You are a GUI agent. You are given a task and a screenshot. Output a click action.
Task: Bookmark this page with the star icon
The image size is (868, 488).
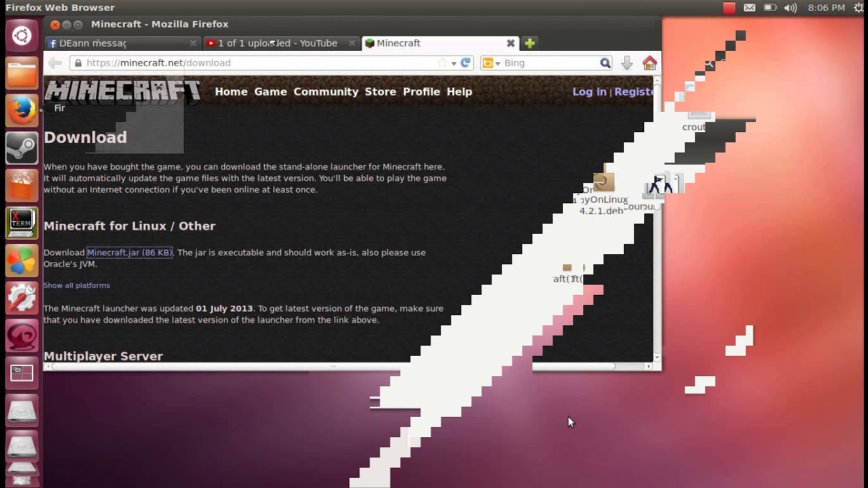coord(442,63)
